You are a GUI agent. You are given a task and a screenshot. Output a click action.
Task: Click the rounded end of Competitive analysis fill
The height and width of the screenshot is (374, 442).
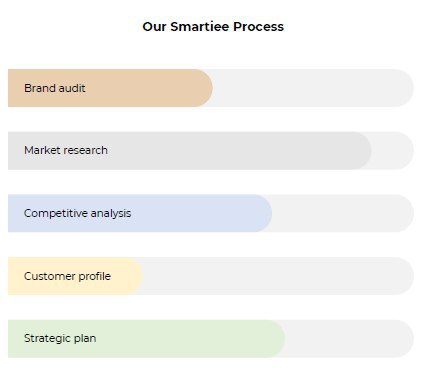263,213
